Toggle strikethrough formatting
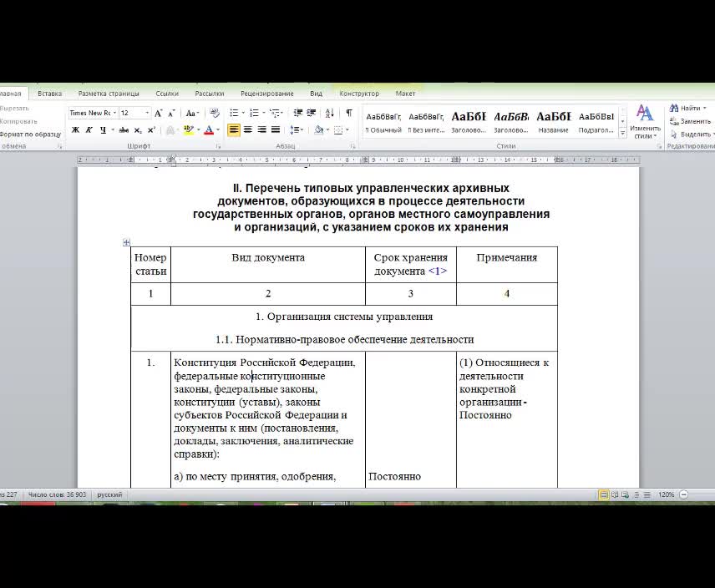 click(124, 130)
